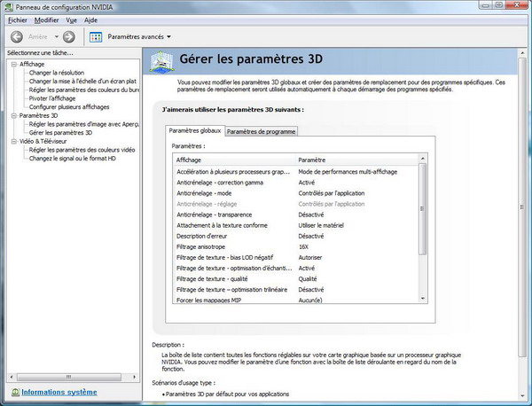532x406 pixels.
Task: Collapse the Vidéo & Téléviseur tree node
Action: point(13,141)
